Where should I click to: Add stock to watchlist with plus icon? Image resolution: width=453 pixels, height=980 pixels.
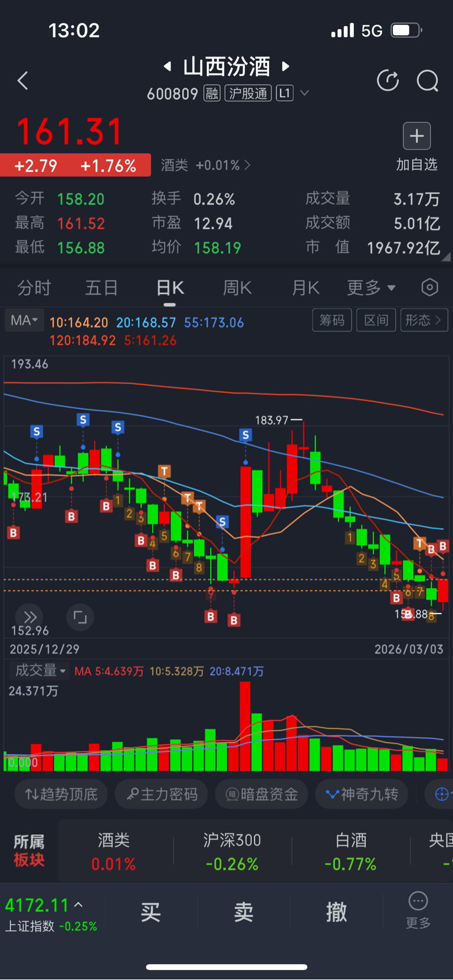417,136
